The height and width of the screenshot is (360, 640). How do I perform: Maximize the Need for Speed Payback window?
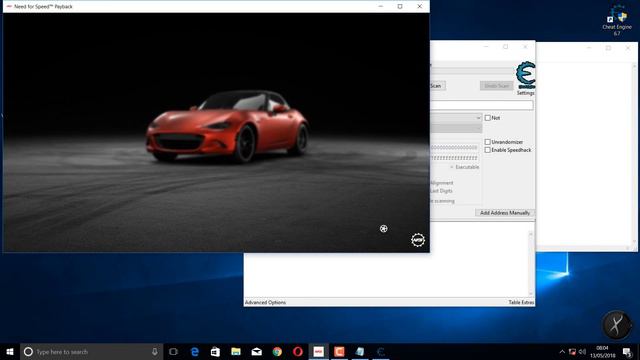tap(400, 7)
